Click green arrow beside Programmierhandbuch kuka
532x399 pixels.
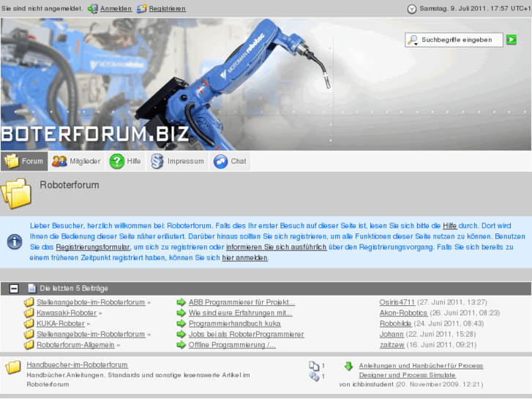[181, 324]
